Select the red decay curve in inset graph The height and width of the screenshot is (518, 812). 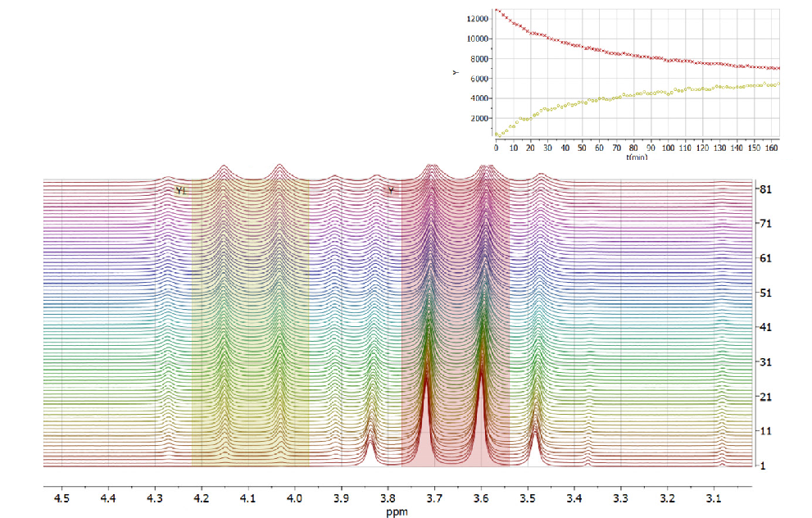[x=637, y=48]
